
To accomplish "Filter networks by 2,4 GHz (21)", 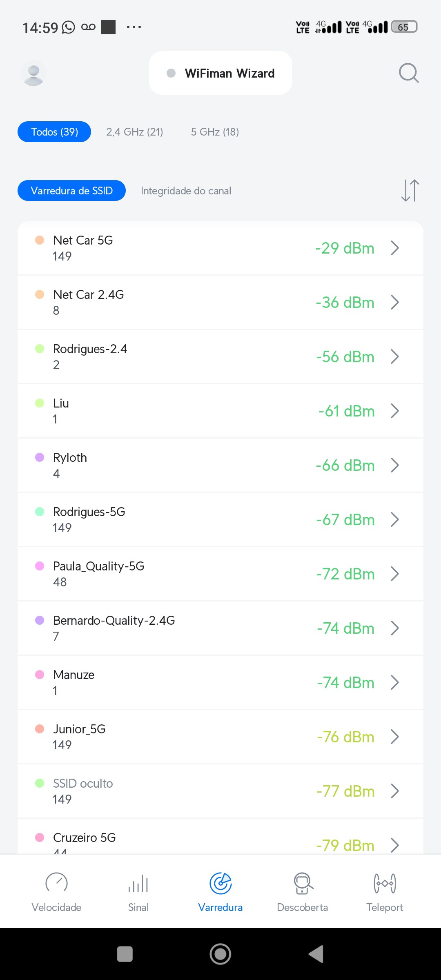I will point(135,132).
